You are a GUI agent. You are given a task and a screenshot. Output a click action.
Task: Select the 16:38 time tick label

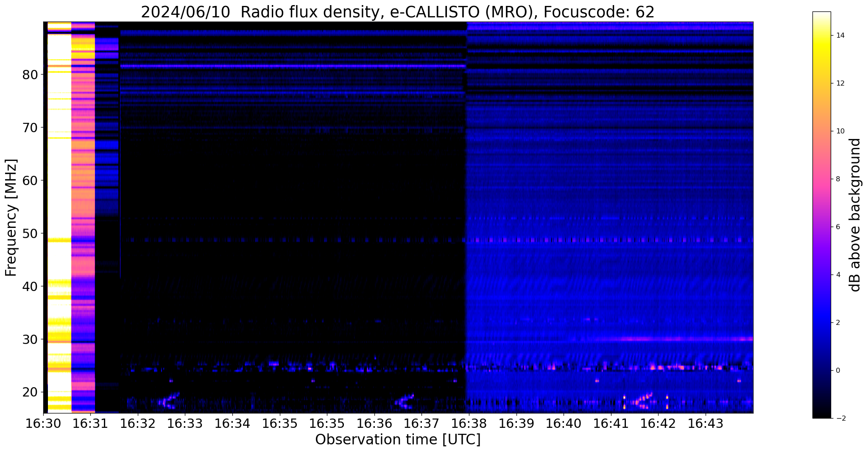click(469, 423)
